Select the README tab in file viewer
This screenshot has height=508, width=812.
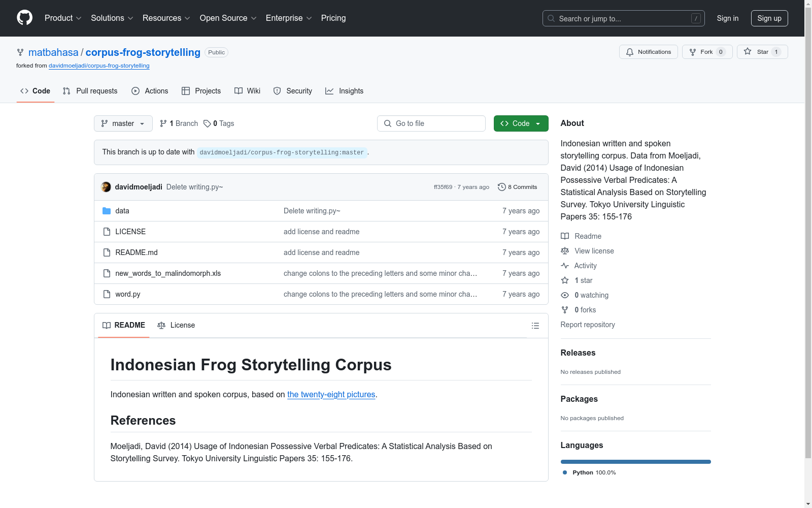point(124,325)
